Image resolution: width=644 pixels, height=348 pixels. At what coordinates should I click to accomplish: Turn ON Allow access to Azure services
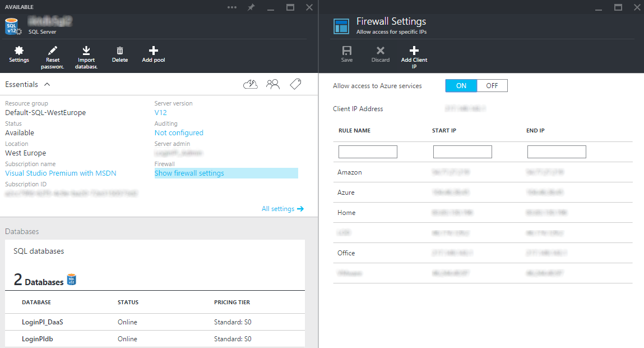(x=461, y=85)
